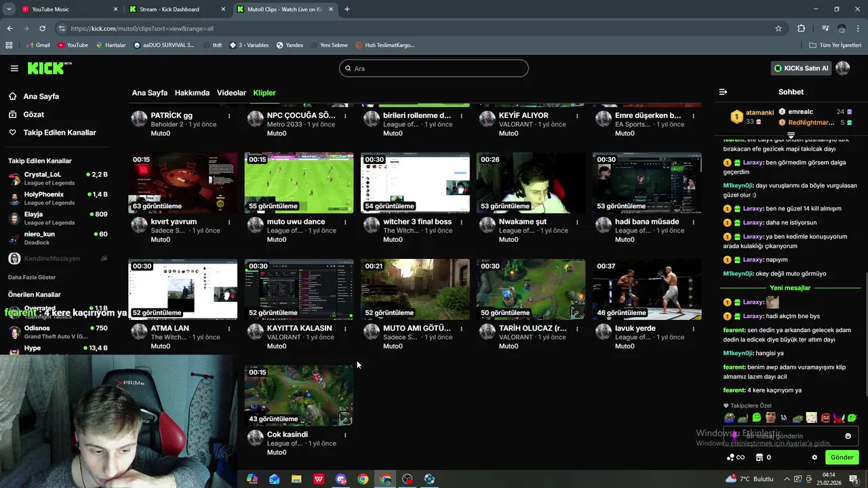Insert the first pepe frog emote
868x488 pixels.
(729, 418)
